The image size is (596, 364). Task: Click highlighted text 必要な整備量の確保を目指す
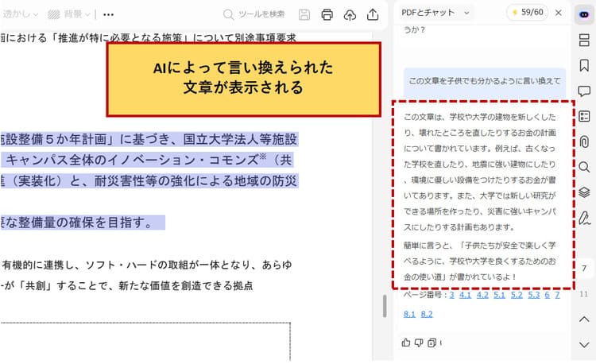[x=83, y=223]
